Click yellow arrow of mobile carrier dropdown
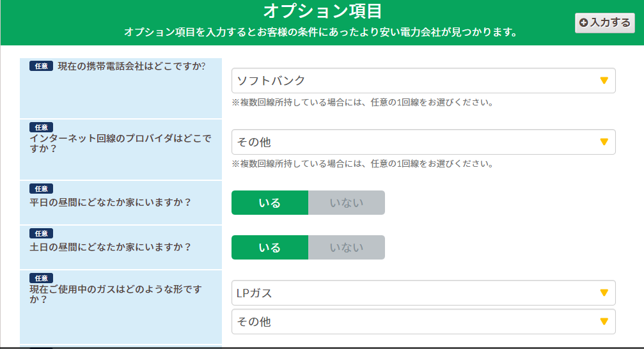The image size is (644, 349). [x=604, y=81]
